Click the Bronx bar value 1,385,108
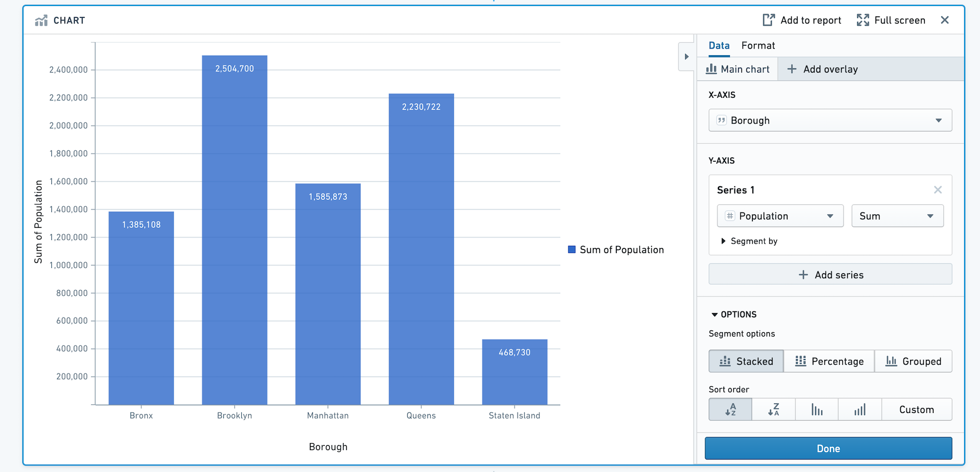The image size is (980, 472). 141,225
